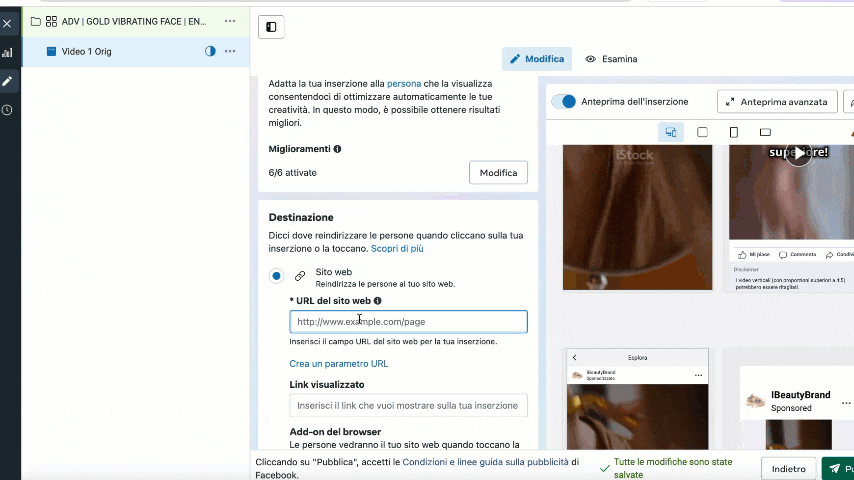This screenshot has width=854, height=480.
Task: Select the square feed preview format icon
Action: click(x=702, y=132)
